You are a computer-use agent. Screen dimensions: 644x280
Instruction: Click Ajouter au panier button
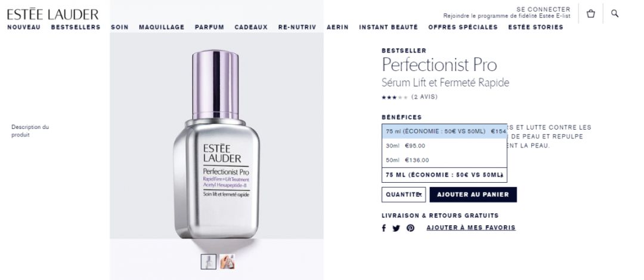[473, 195]
